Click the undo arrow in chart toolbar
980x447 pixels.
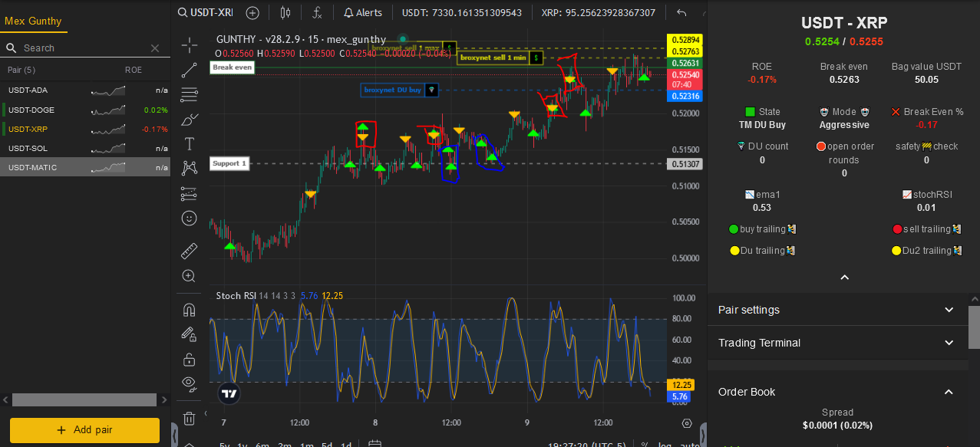tap(681, 13)
